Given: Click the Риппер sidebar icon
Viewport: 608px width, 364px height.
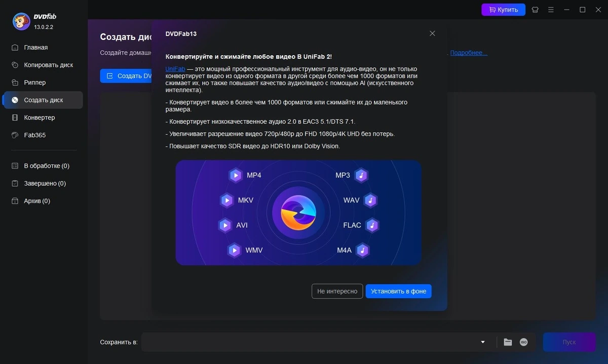Looking at the screenshot, I should 15,83.
